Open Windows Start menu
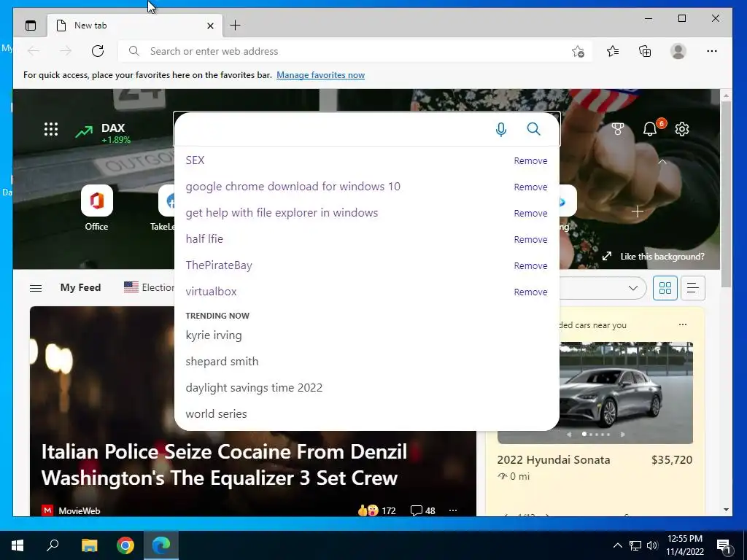Image resolution: width=747 pixels, height=560 pixels. 18,545
